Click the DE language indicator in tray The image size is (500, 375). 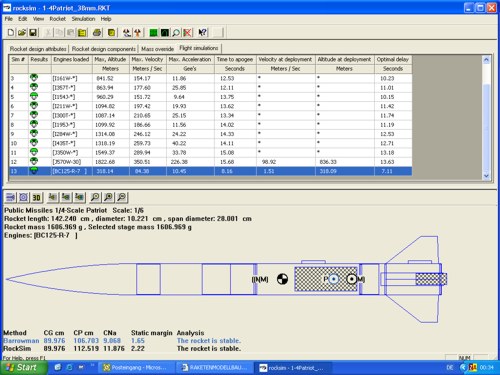[450, 367]
